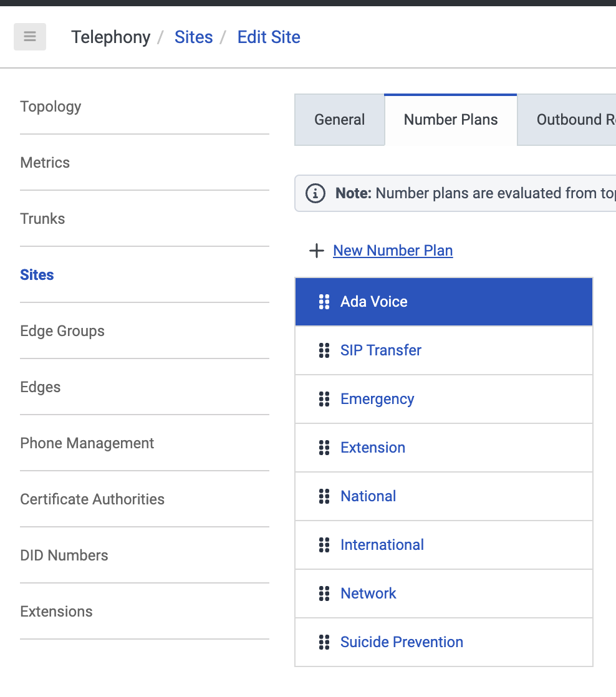Select Edge Groups from sidebar
This screenshot has height=697, width=616.
(62, 331)
